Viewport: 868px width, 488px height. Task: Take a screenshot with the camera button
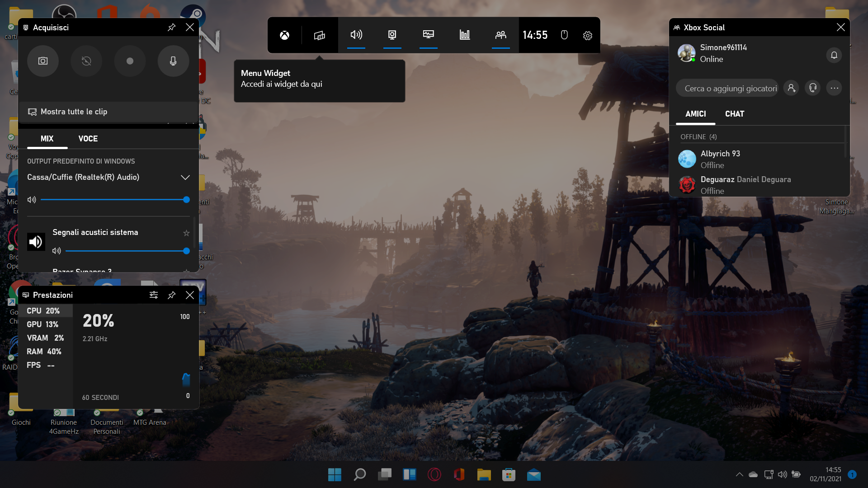click(x=43, y=61)
